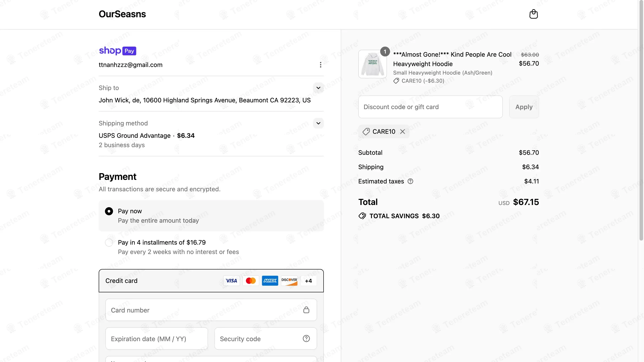644x362 pixels.
Task: Click the Visa card icon
Action: point(232,281)
